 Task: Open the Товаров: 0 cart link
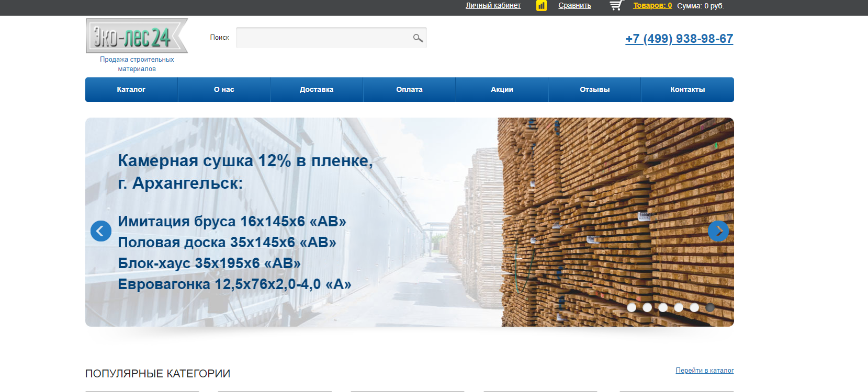(x=652, y=6)
